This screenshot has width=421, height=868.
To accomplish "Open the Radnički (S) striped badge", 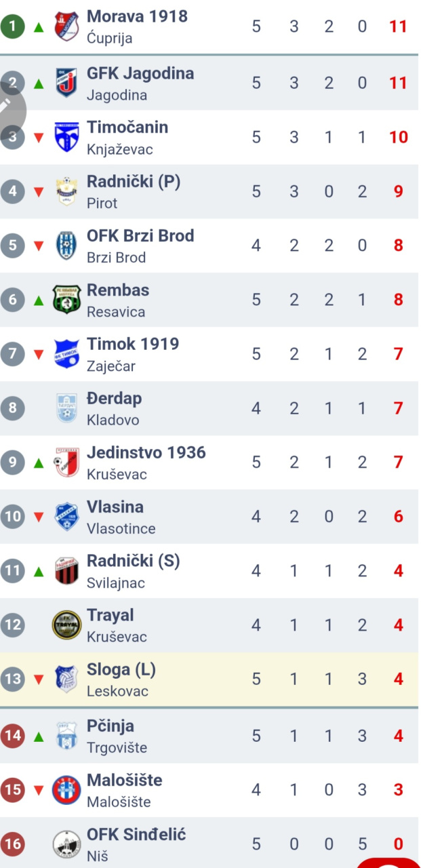I will click(66, 570).
